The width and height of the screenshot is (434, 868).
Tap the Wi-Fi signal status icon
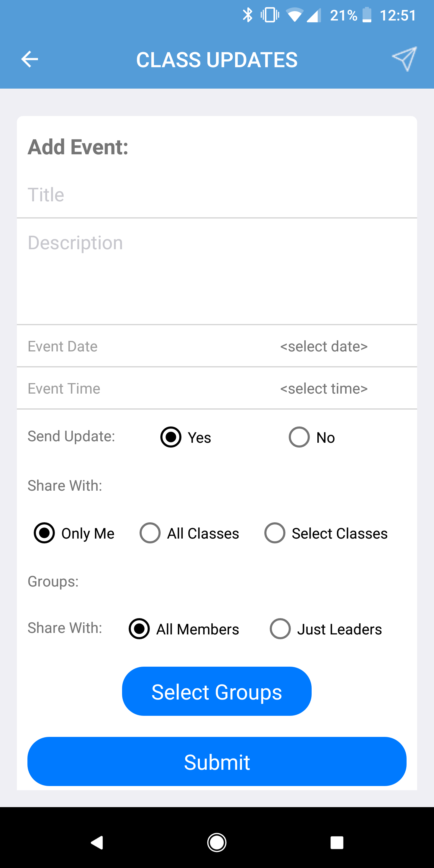(x=294, y=15)
